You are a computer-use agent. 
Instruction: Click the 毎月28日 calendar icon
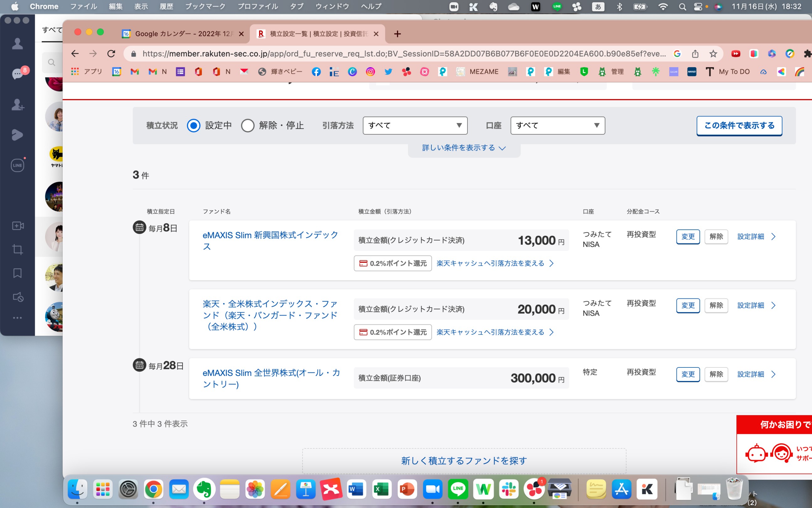139,365
